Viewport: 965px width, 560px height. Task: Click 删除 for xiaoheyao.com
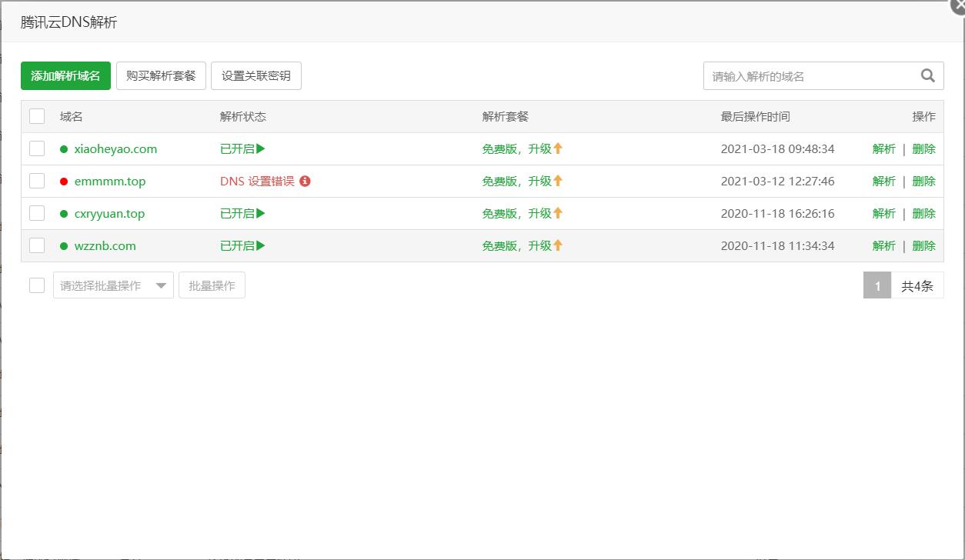[924, 148]
